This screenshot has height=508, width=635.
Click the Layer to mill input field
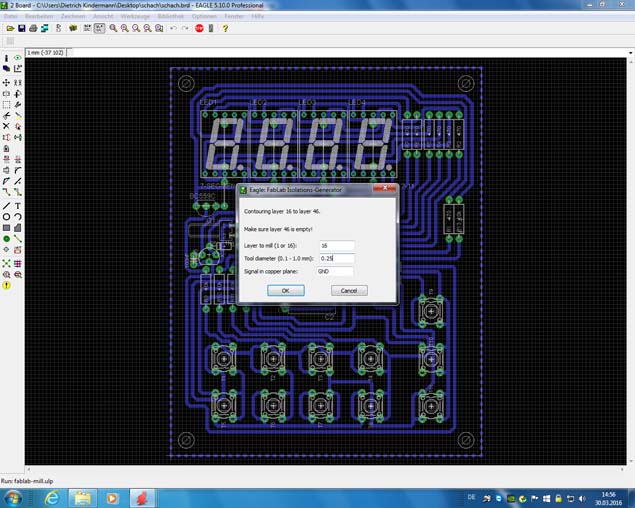click(x=337, y=245)
